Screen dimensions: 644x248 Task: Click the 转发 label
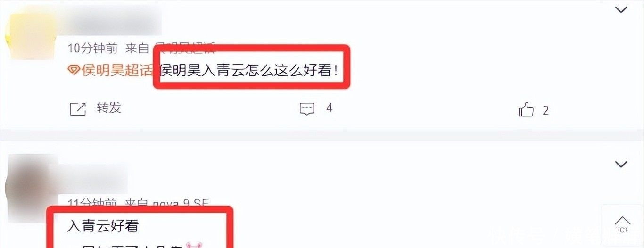point(109,108)
